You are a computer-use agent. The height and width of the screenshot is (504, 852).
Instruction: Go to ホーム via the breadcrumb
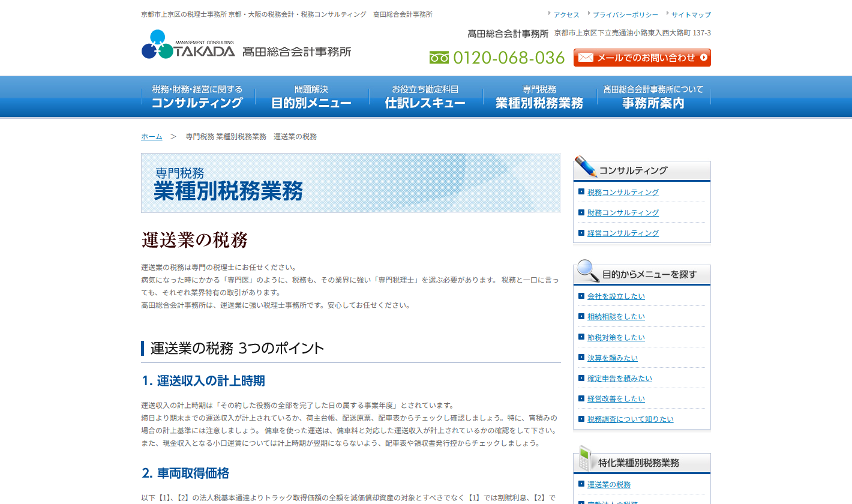tap(152, 136)
